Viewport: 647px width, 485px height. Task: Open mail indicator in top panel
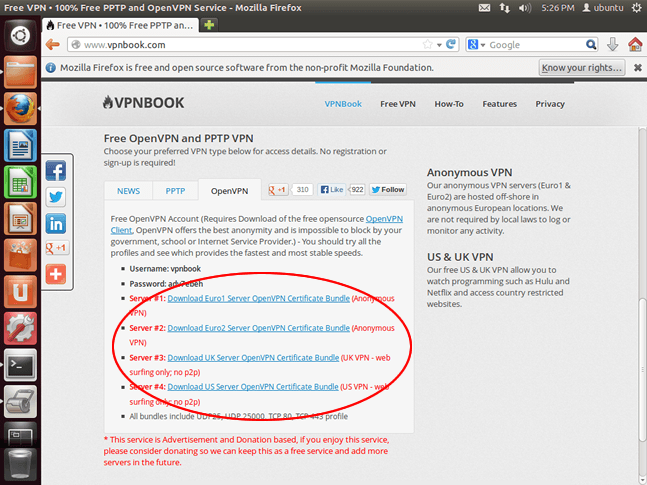click(x=484, y=7)
